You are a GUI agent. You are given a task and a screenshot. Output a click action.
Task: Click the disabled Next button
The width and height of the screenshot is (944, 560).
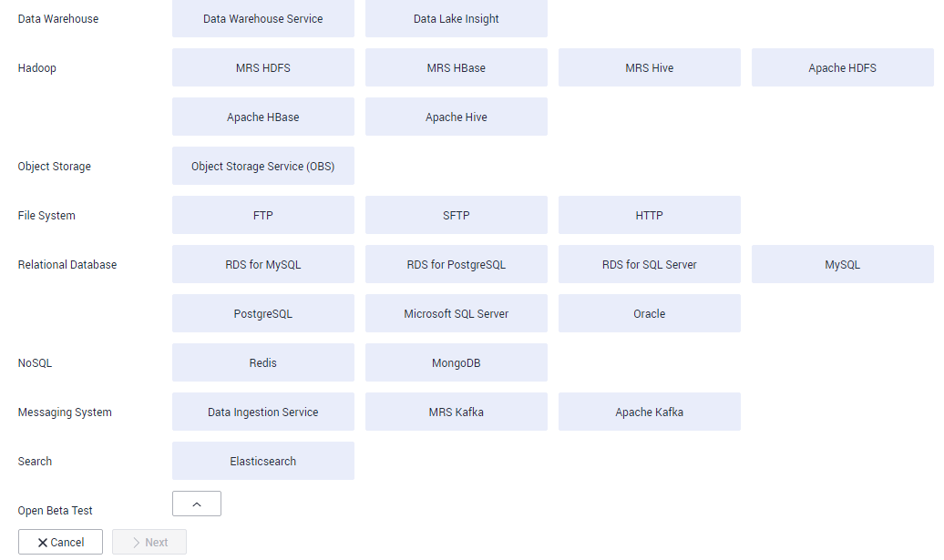tap(149, 542)
